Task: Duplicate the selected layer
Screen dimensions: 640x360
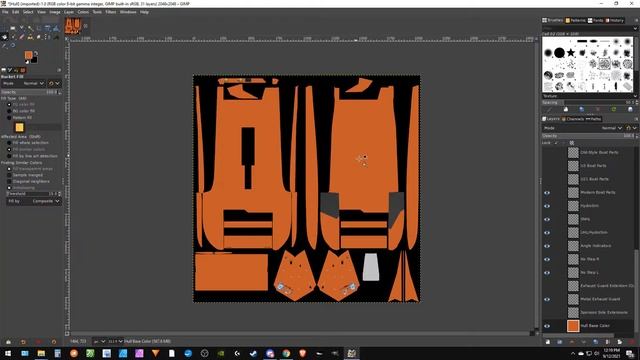Action: [x=596, y=342]
